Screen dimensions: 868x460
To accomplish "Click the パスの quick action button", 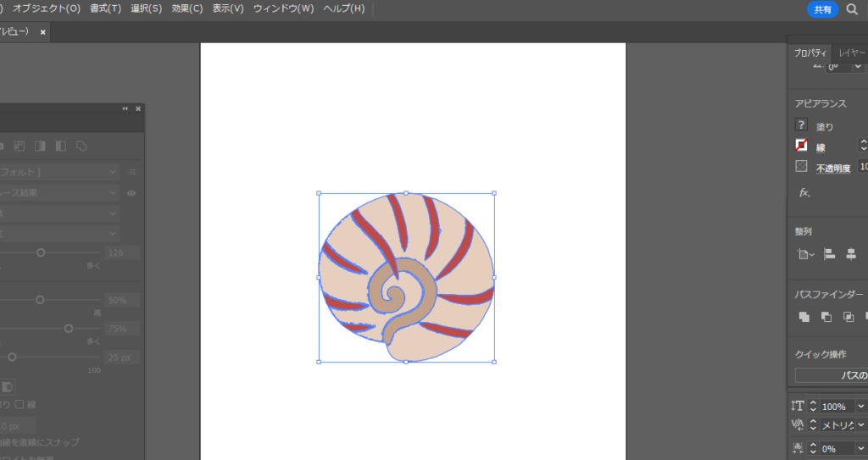I will [x=832, y=375].
